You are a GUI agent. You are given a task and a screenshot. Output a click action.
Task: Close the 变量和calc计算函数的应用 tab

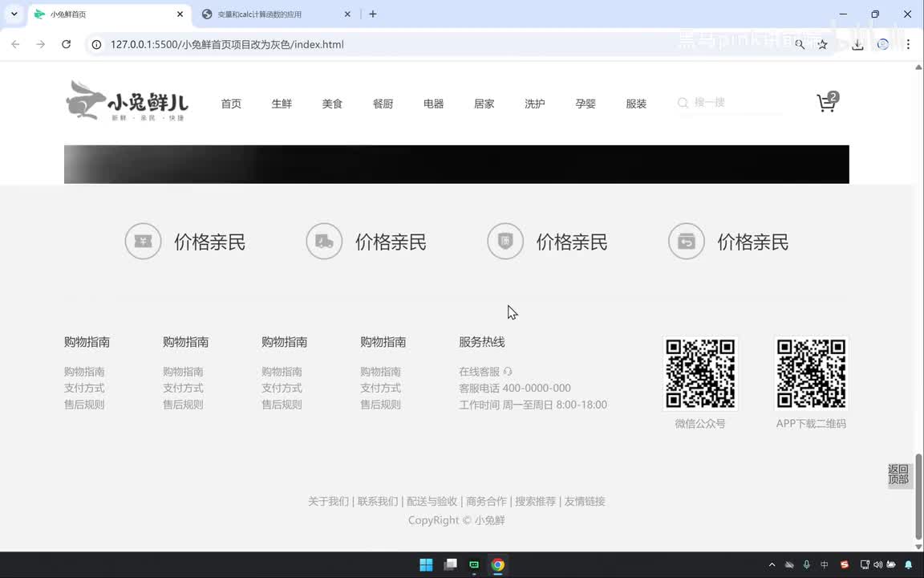click(x=347, y=14)
